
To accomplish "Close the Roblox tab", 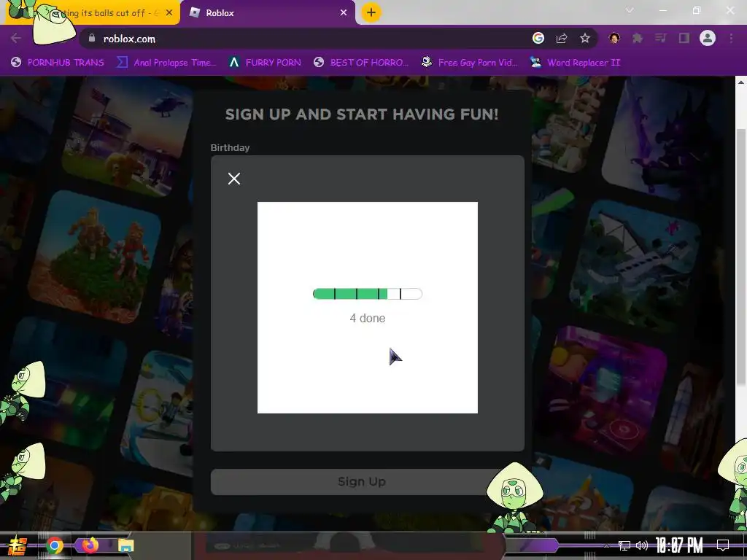I will [x=344, y=13].
